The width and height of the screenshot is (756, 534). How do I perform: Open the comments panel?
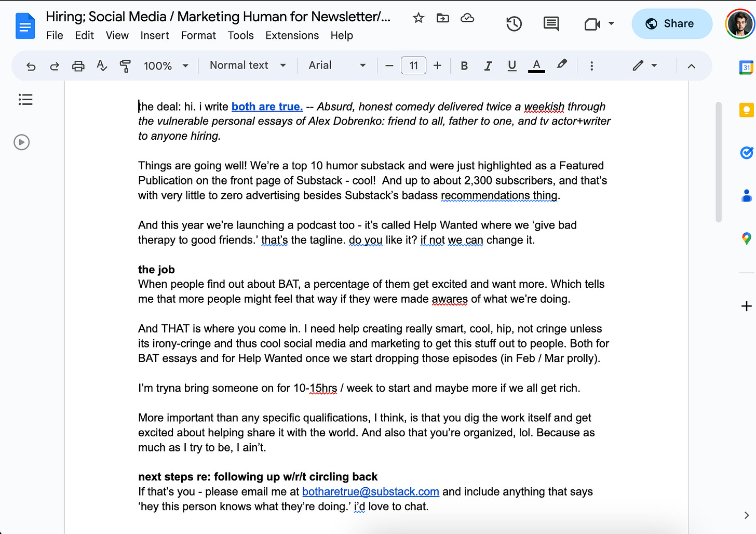[x=551, y=24]
